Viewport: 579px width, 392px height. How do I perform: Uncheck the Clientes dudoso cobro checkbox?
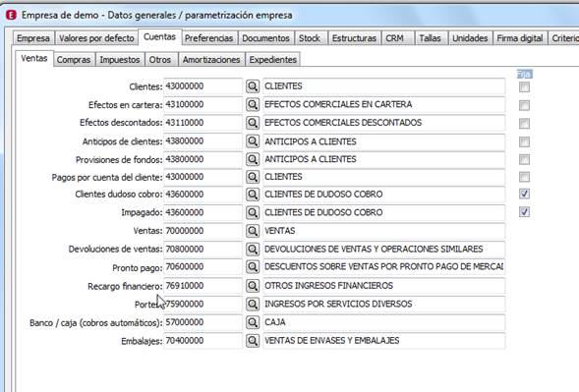524,194
